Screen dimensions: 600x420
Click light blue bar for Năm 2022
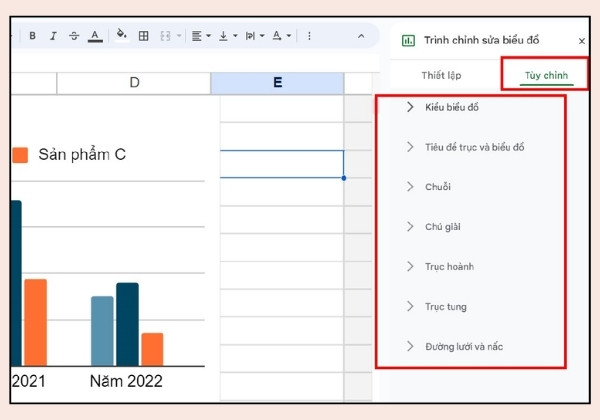click(102, 331)
